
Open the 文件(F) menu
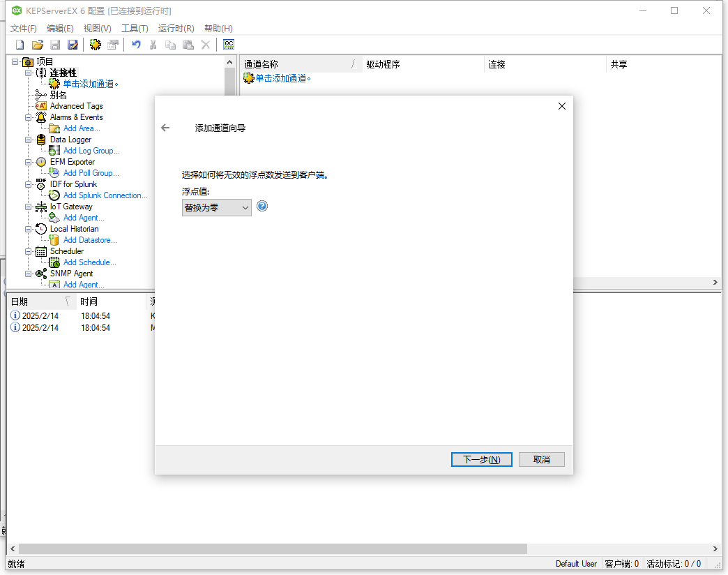[x=24, y=29]
